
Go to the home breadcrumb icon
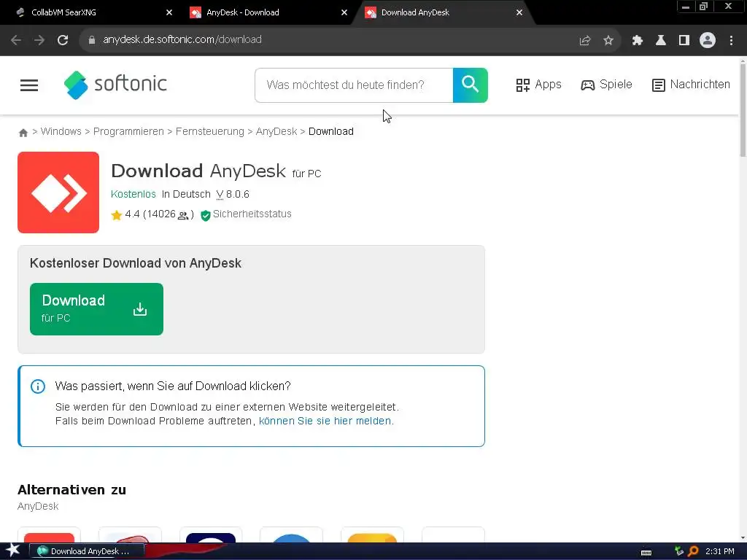pos(23,133)
